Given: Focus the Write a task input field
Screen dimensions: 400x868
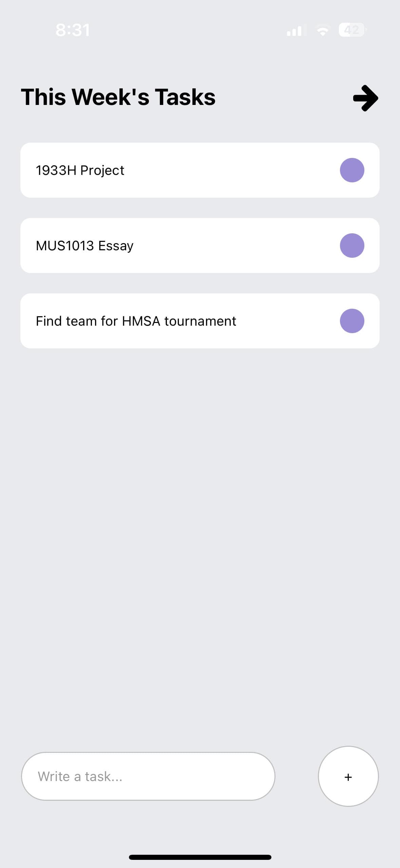Looking at the screenshot, I should click(x=148, y=776).
